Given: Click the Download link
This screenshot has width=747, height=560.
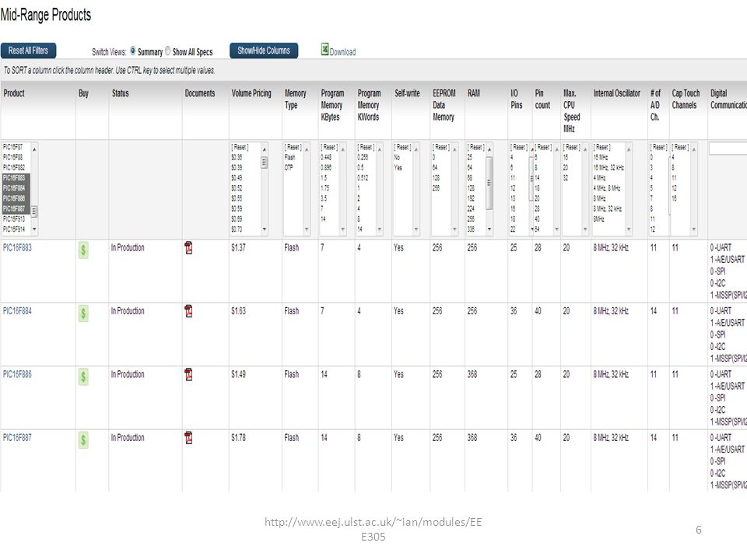Looking at the screenshot, I should point(342,52).
